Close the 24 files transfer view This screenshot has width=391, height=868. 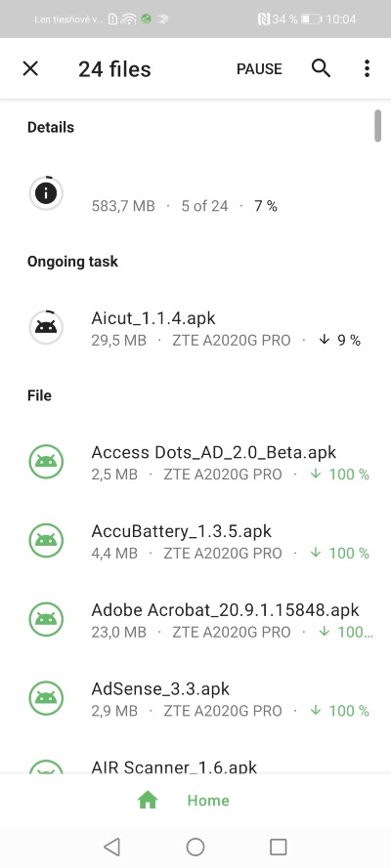[30, 68]
